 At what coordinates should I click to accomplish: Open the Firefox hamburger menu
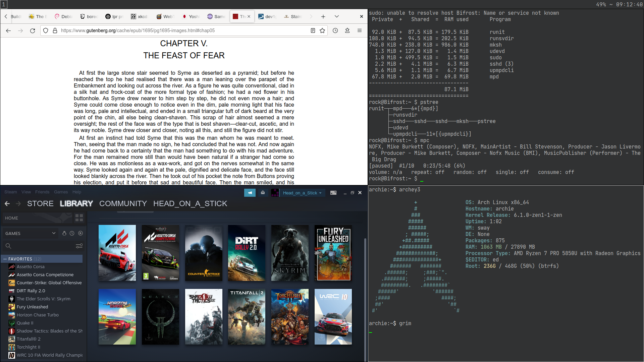[360, 31]
